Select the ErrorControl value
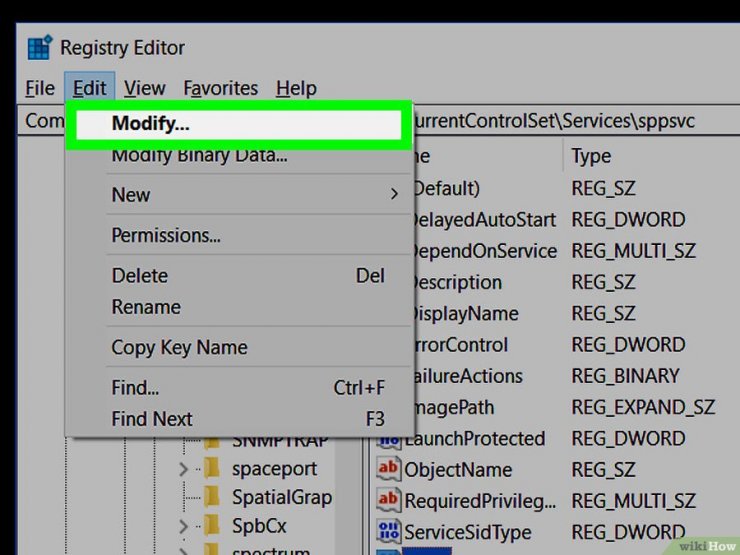740x555 pixels. [460, 345]
